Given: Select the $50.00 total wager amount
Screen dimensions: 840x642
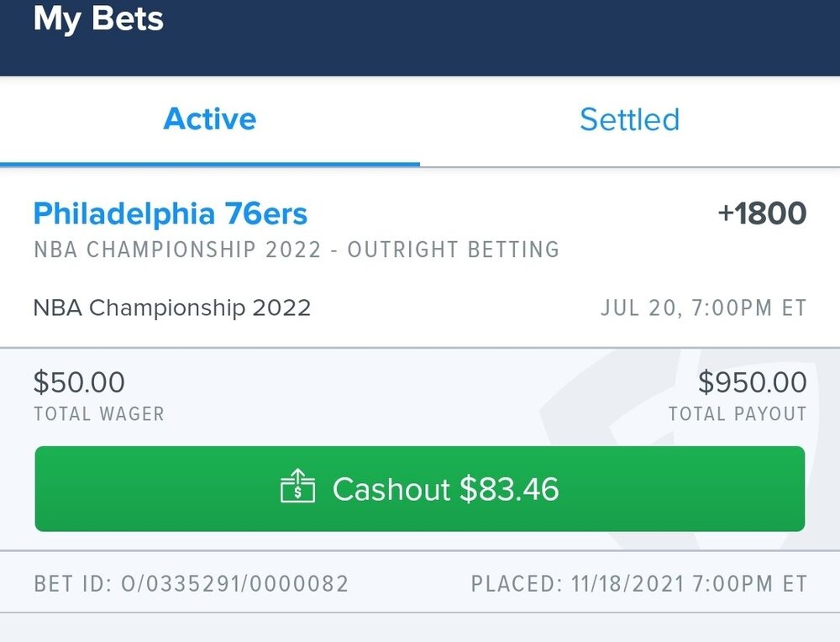Looking at the screenshot, I should click(x=79, y=382).
